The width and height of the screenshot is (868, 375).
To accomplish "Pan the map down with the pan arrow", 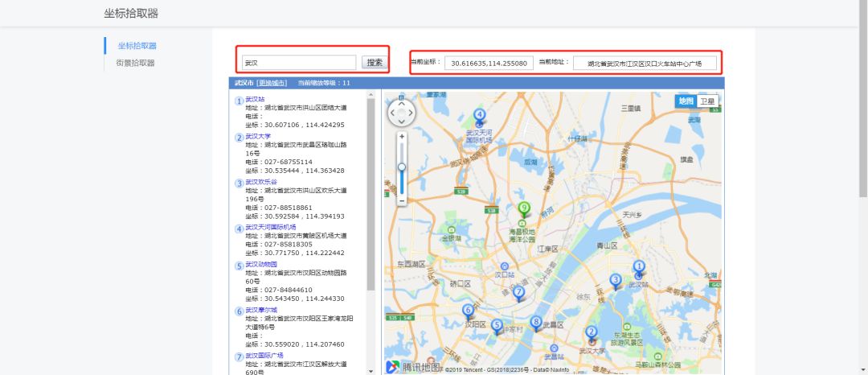I will coord(402,123).
